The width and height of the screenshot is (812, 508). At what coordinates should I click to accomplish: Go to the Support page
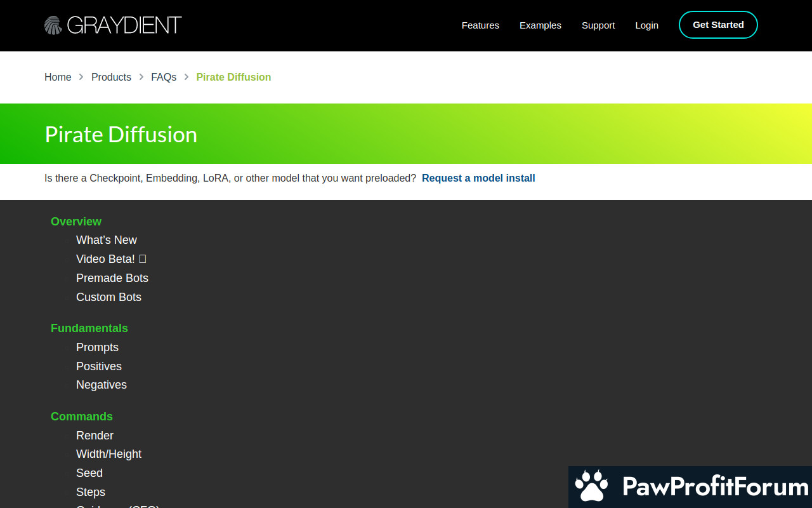point(598,25)
